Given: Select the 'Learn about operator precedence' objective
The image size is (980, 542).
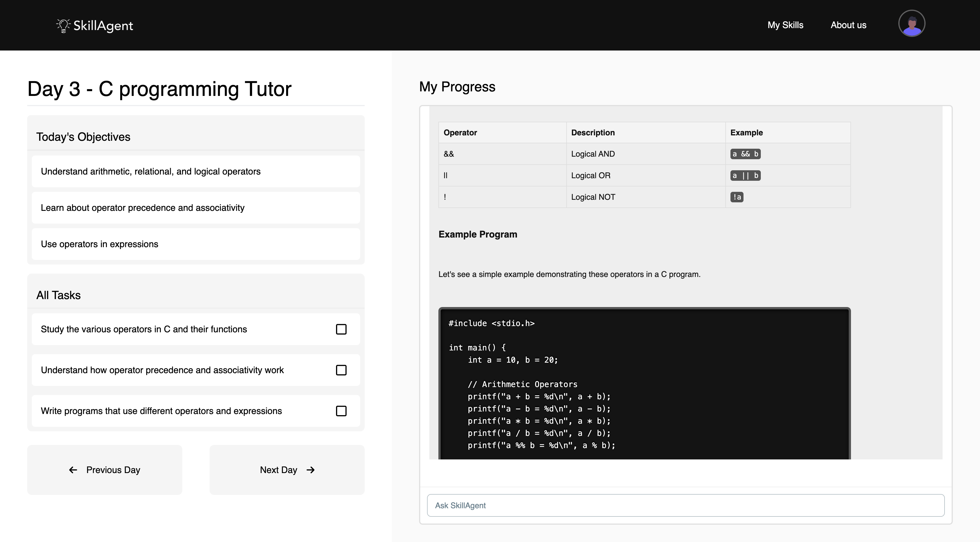Looking at the screenshot, I should (x=196, y=208).
